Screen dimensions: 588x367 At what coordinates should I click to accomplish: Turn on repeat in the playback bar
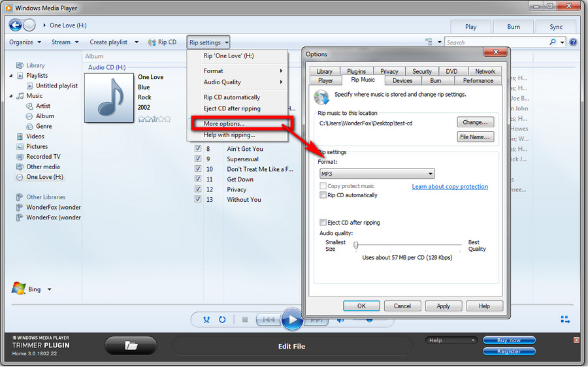[x=222, y=320]
